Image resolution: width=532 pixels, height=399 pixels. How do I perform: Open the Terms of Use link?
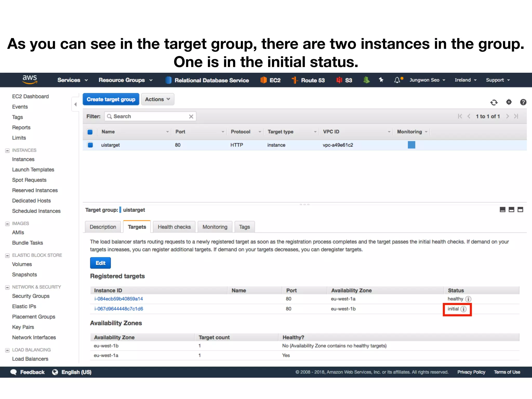point(507,372)
